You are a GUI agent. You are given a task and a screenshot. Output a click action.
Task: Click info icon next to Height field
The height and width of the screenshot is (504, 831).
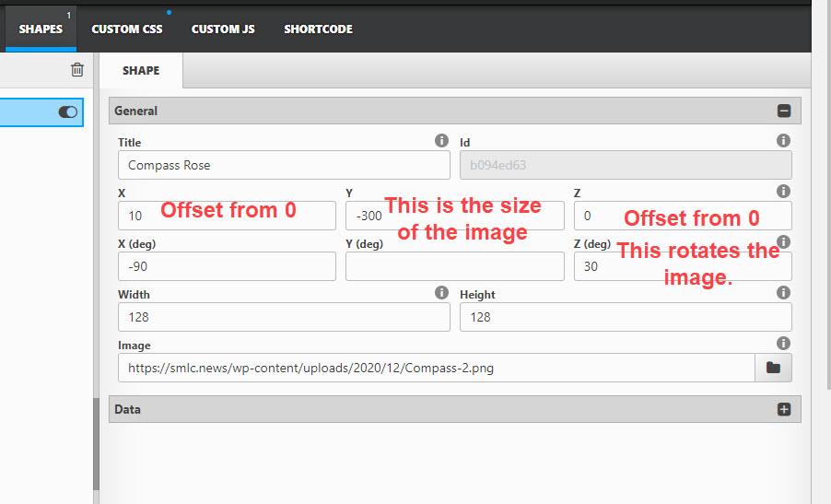[x=783, y=293]
